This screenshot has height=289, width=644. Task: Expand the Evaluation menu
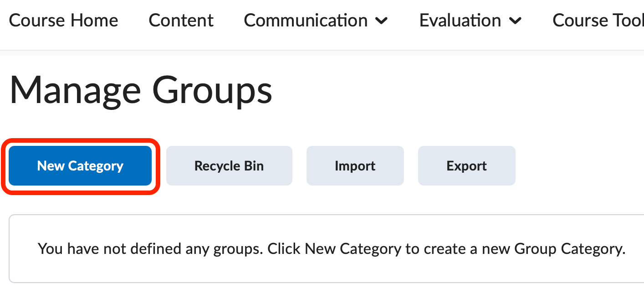460,20
